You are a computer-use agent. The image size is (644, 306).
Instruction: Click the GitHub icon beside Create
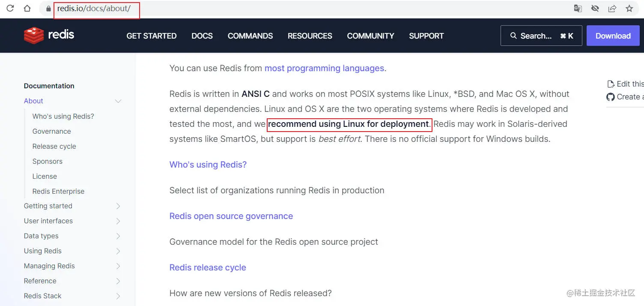click(x=611, y=97)
